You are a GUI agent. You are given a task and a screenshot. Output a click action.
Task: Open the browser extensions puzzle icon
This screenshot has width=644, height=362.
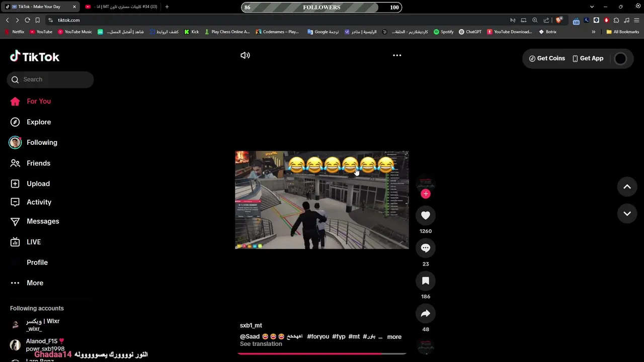616,20
